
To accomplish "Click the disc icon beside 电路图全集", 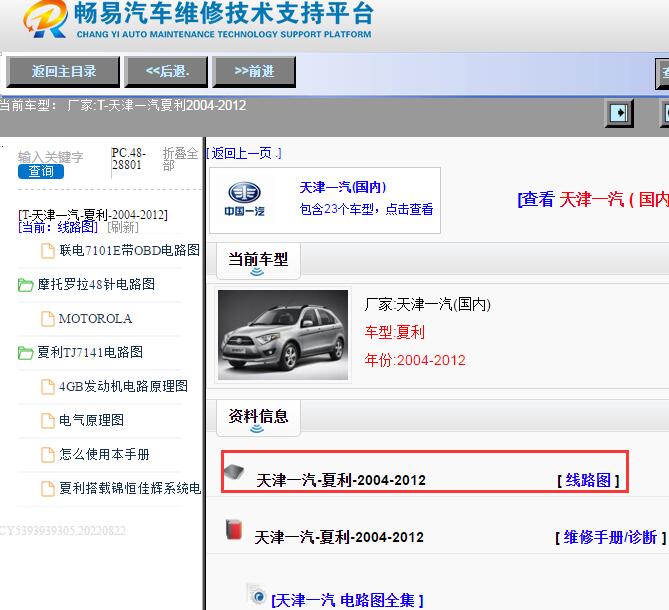I will click(258, 595).
